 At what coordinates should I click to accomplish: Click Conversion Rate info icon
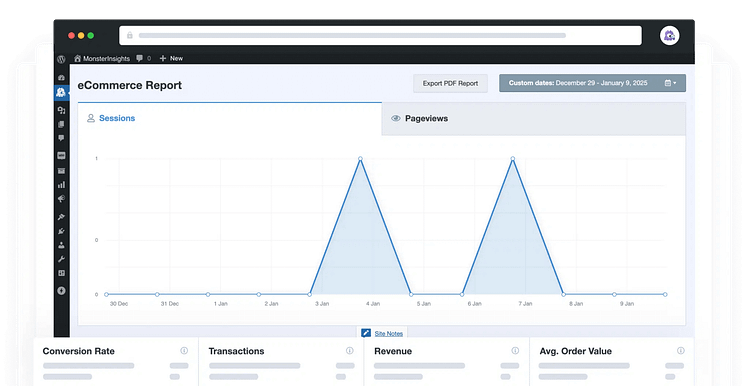point(184,351)
